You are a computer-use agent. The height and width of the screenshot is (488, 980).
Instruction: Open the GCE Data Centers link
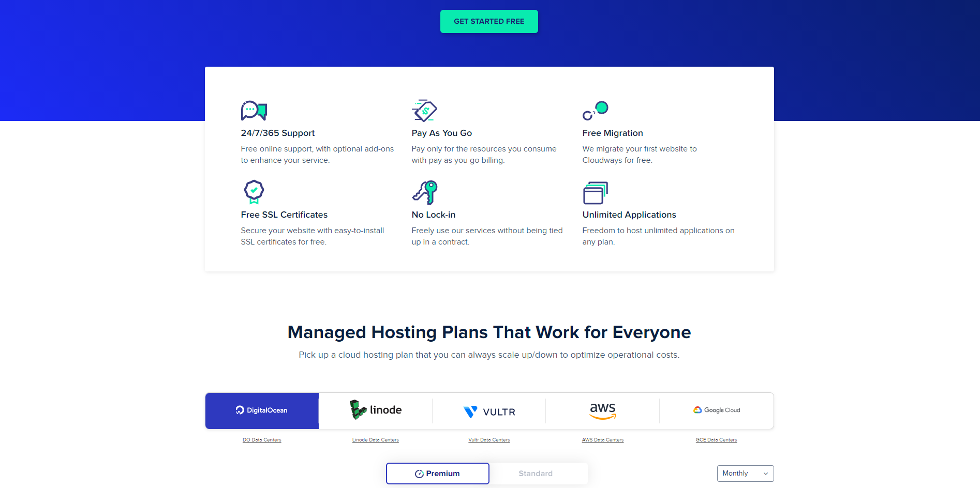[x=717, y=440]
